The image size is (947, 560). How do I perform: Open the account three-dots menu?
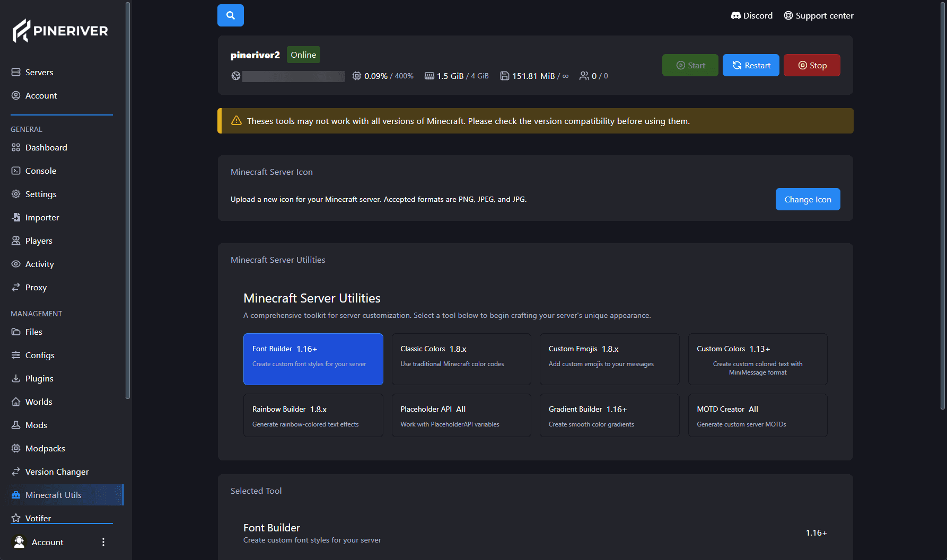(103, 542)
